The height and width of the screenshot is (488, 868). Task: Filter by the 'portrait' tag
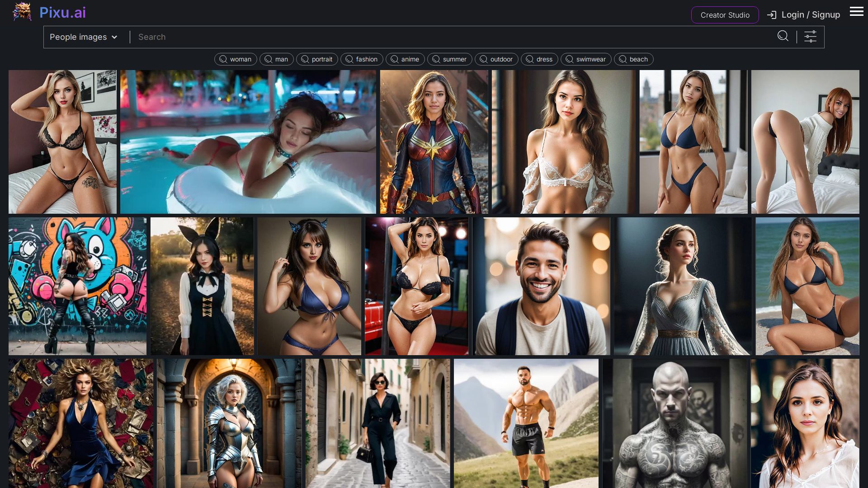click(x=317, y=59)
